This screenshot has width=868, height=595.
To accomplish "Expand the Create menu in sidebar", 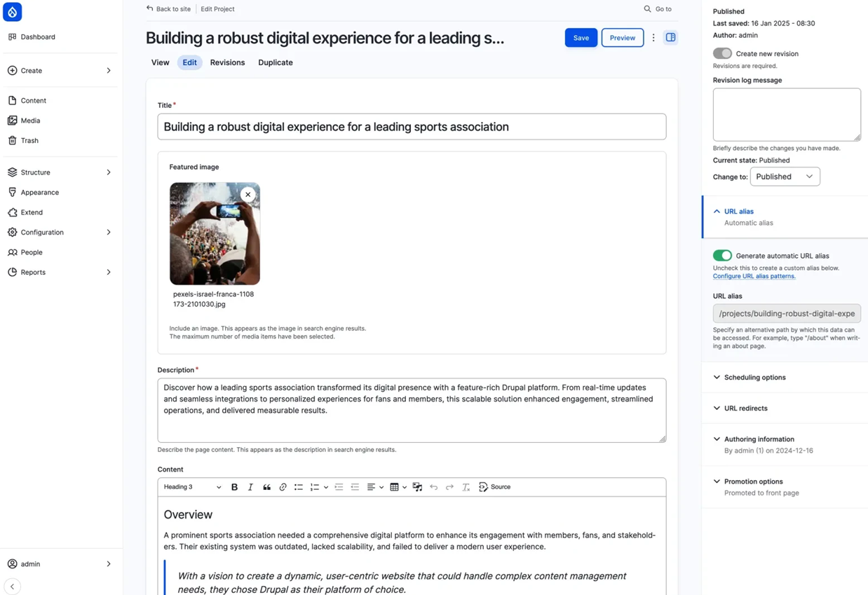I will tap(60, 71).
